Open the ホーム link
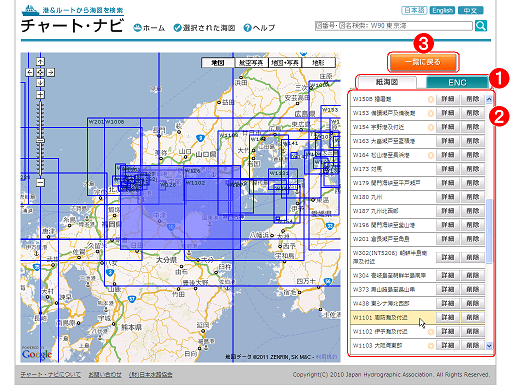 pos(154,28)
